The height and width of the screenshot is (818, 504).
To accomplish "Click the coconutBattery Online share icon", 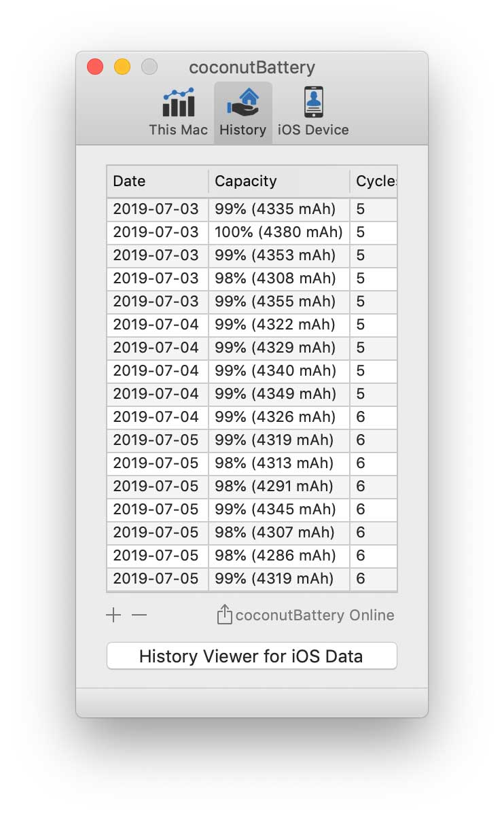I will coord(224,616).
